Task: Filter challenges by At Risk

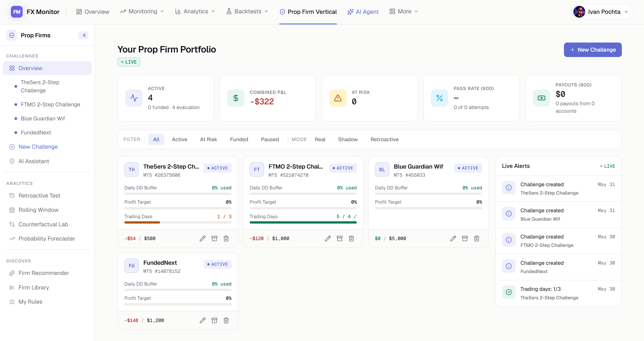Action: tap(208, 139)
